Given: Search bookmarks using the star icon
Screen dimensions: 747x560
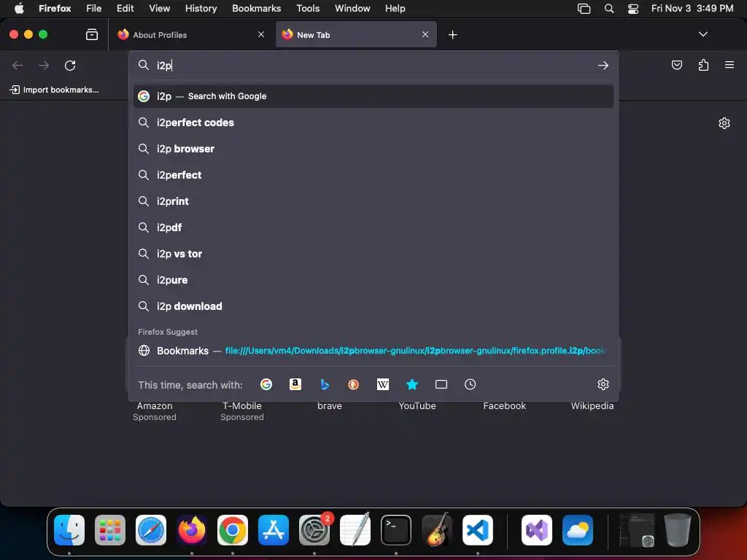Looking at the screenshot, I should point(412,384).
